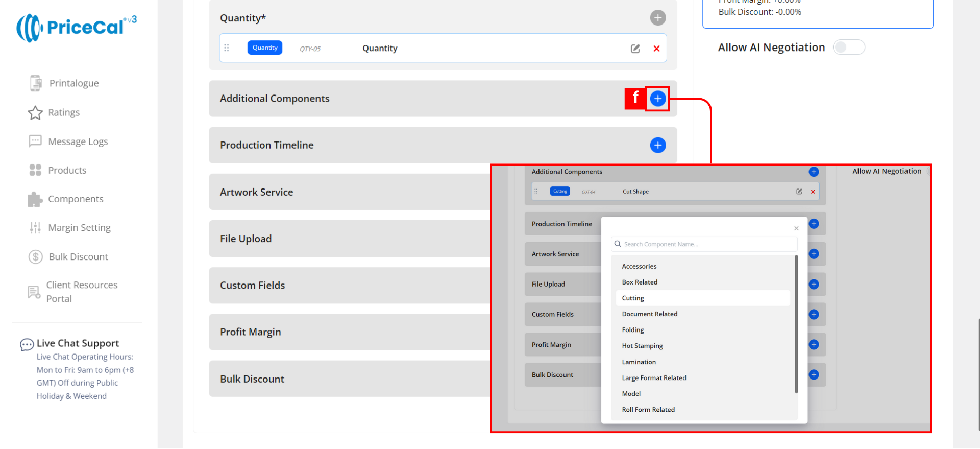Open Bulk Discount in the sidebar
The height and width of the screenshot is (449, 980).
coord(78,257)
